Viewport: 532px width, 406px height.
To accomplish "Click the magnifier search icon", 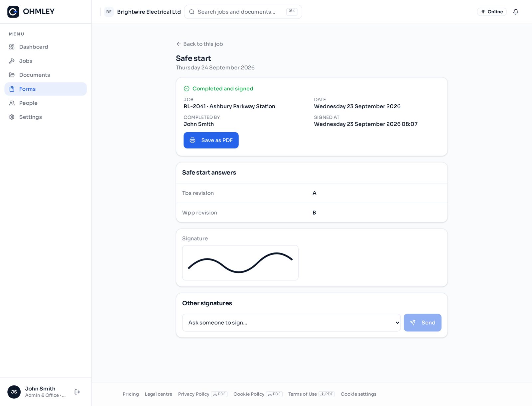I will [192, 12].
